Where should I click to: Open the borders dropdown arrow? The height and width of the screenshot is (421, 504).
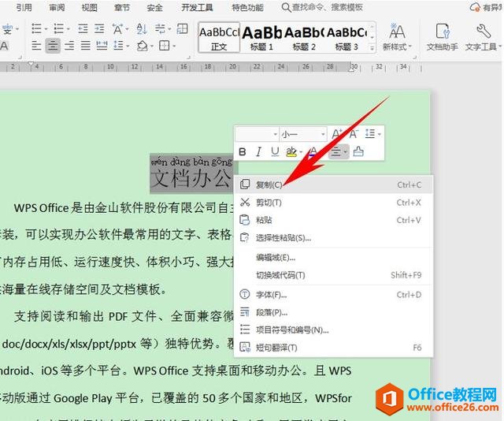[174, 46]
